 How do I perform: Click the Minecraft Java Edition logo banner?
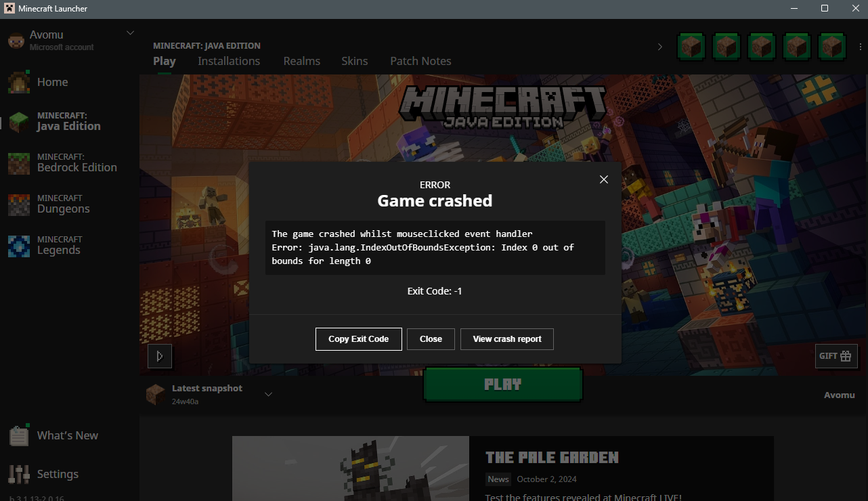(502, 106)
